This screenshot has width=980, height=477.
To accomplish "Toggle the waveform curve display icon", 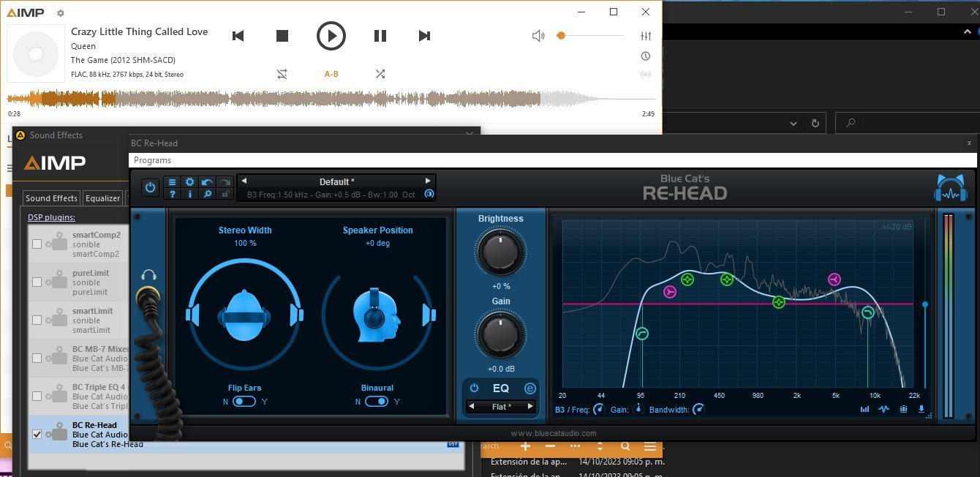I will pyautogui.click(x=884, y=409).
